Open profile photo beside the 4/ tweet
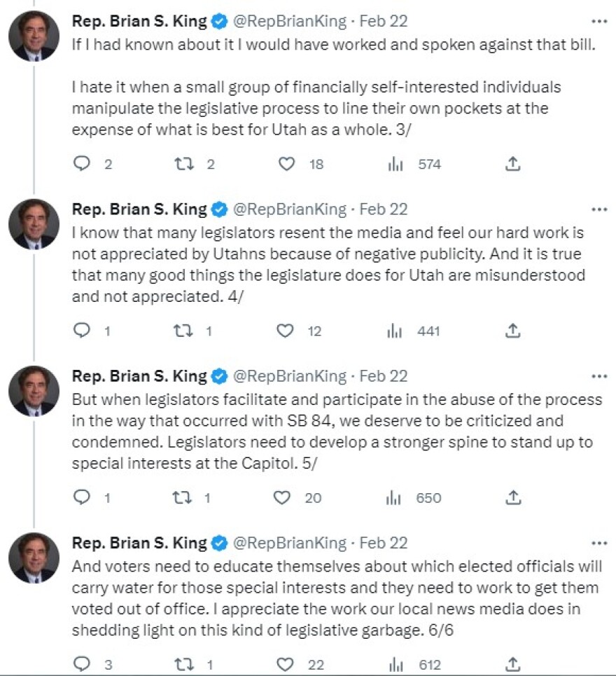The image size is (616, 676). point(34,224)
